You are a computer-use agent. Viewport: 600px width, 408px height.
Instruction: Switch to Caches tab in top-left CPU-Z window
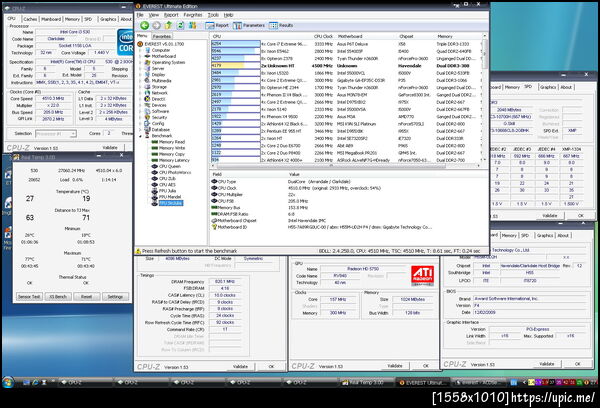pyautogui.click(x=30, y=19)
